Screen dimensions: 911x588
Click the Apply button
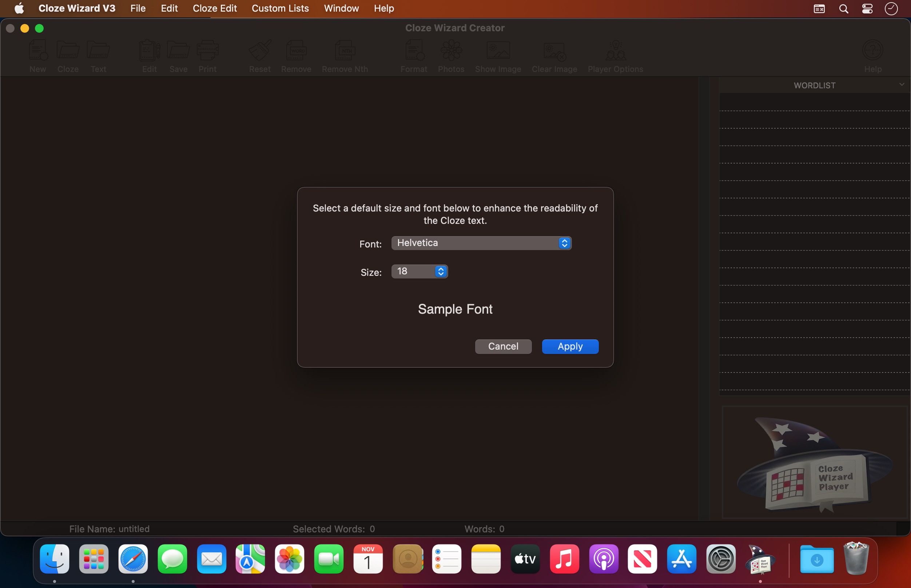(570, 346)
